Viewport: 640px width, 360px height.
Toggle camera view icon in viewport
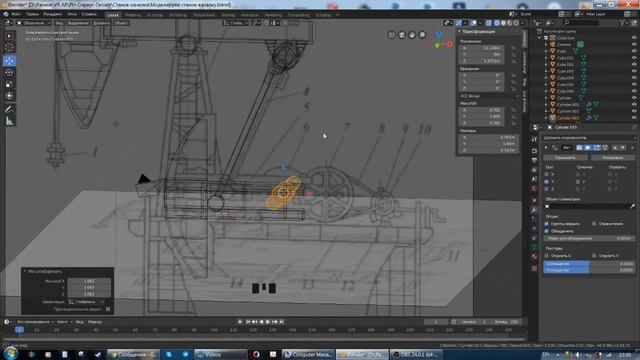pos(402,35)
